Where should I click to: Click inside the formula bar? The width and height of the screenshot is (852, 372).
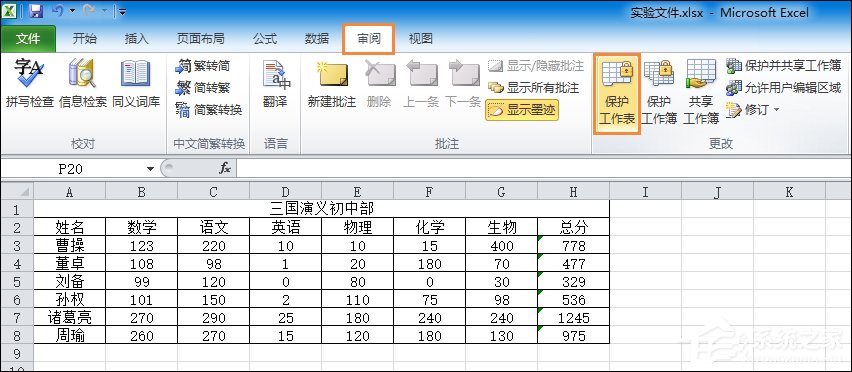(x=543, y=169)
